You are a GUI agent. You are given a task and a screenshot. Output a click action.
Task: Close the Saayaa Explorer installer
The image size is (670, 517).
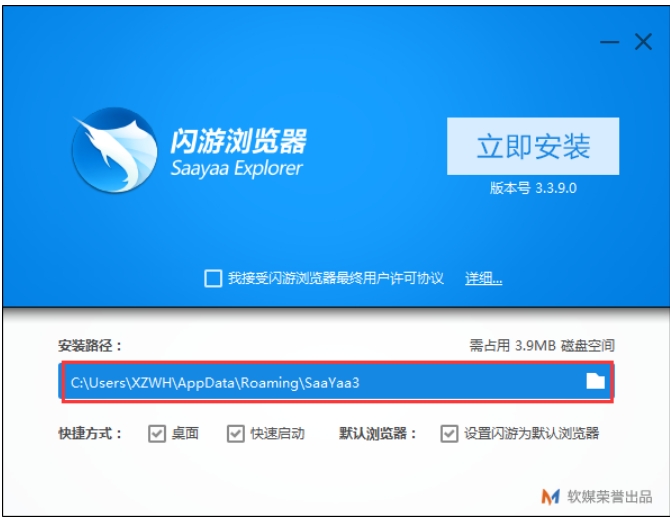click(x=643, y=42)
